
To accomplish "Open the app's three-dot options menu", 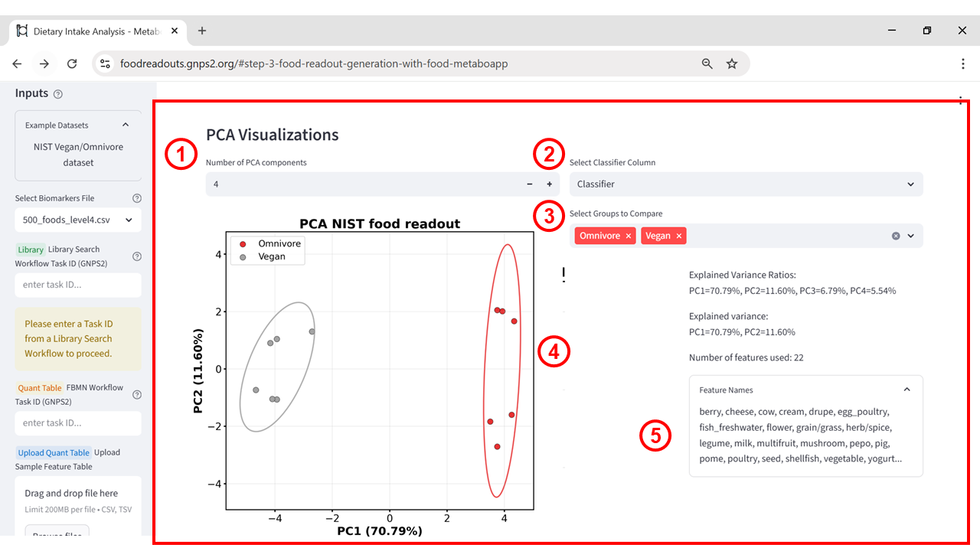I will pyautogui.click(x=961, y=100).
